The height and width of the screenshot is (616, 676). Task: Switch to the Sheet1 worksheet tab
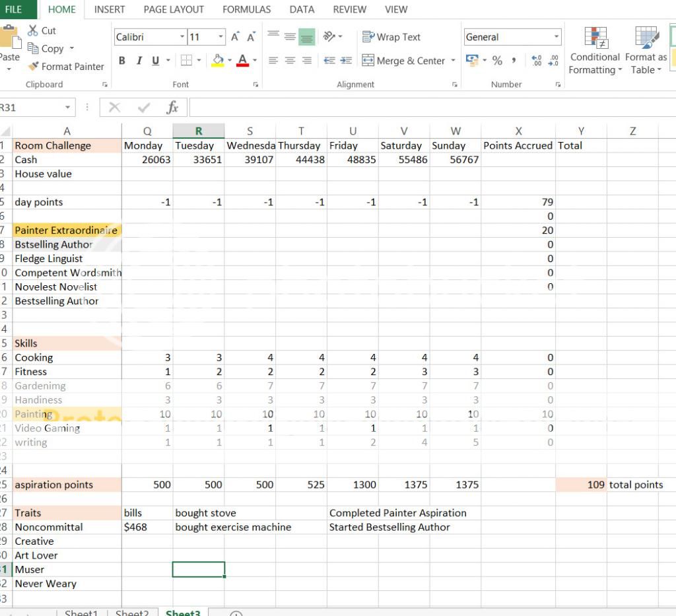point(81,613)
